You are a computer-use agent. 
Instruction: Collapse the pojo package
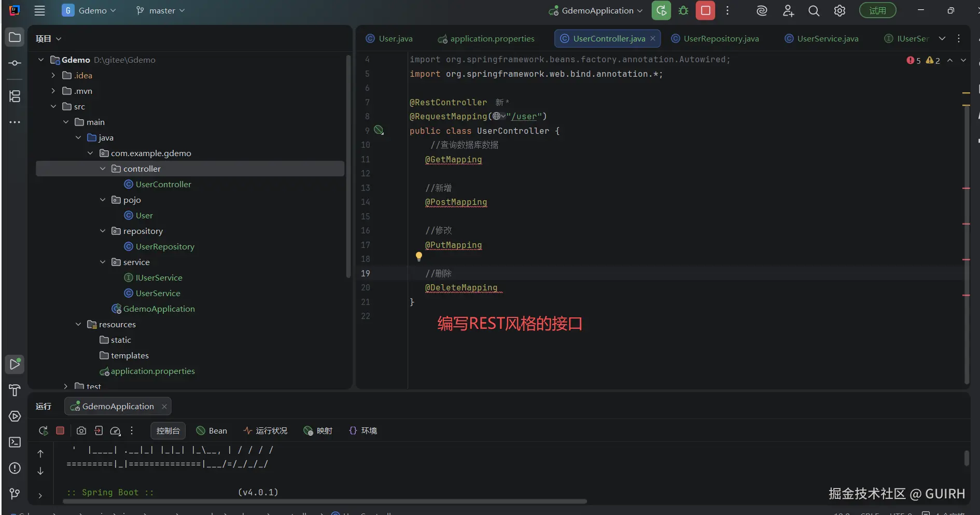click(x=103, y=200)
